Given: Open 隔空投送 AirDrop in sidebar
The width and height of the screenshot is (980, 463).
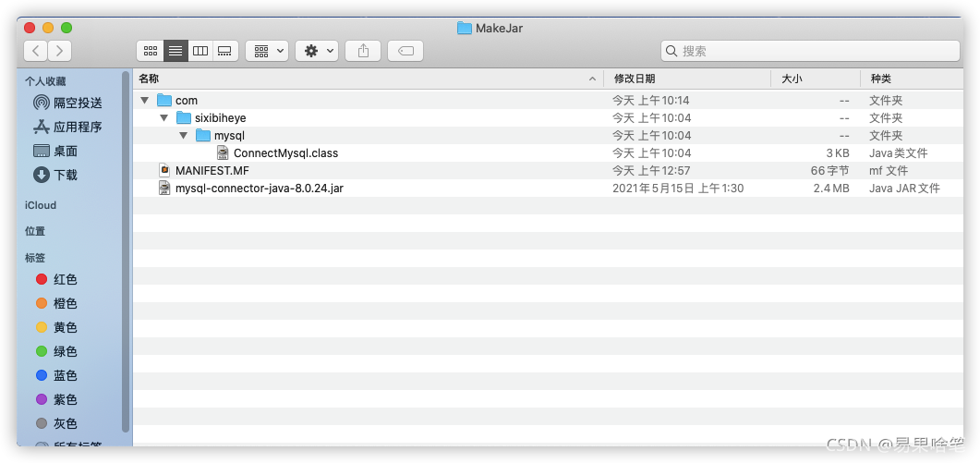Looking at the screenshot, I should point(67,103).
